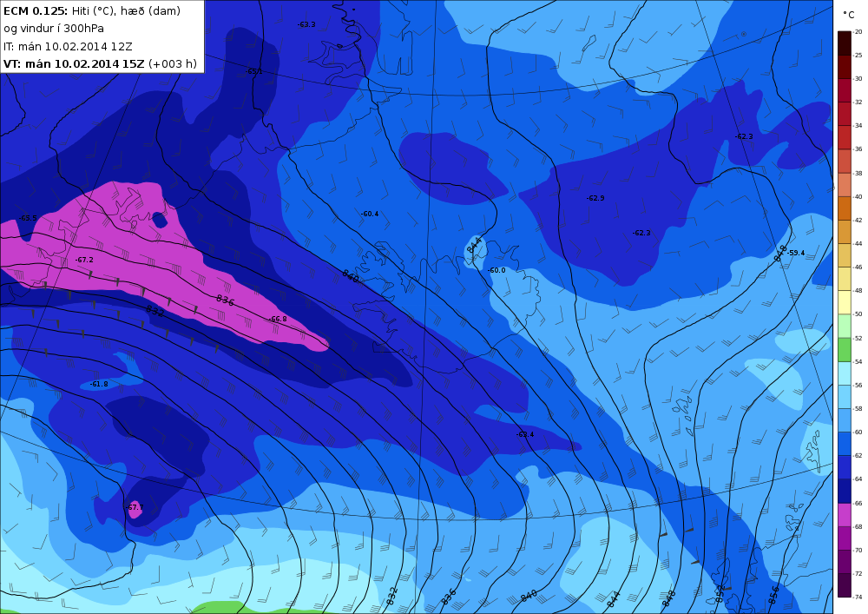Click the pale yellow swatch between -48 and -50
Screen dimensions: 868x614
(845, 302)
